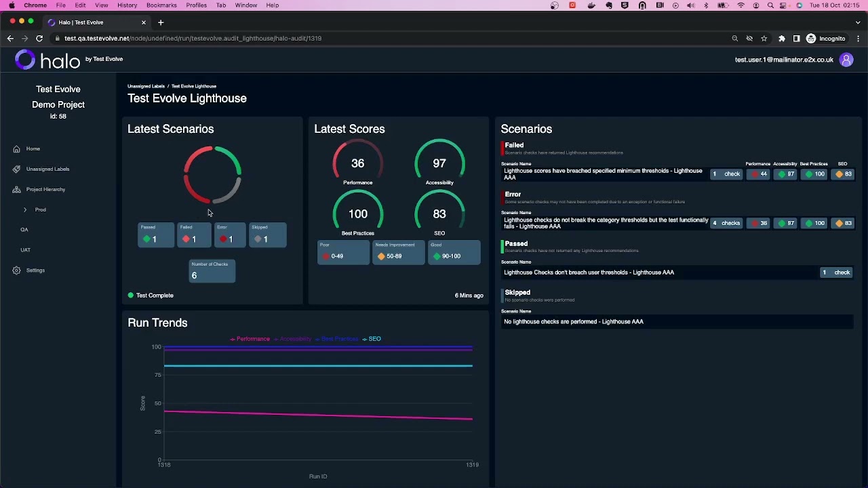
Task: Click the browser address bar URL
Action: pyautogui.click(x=193, y=39)
